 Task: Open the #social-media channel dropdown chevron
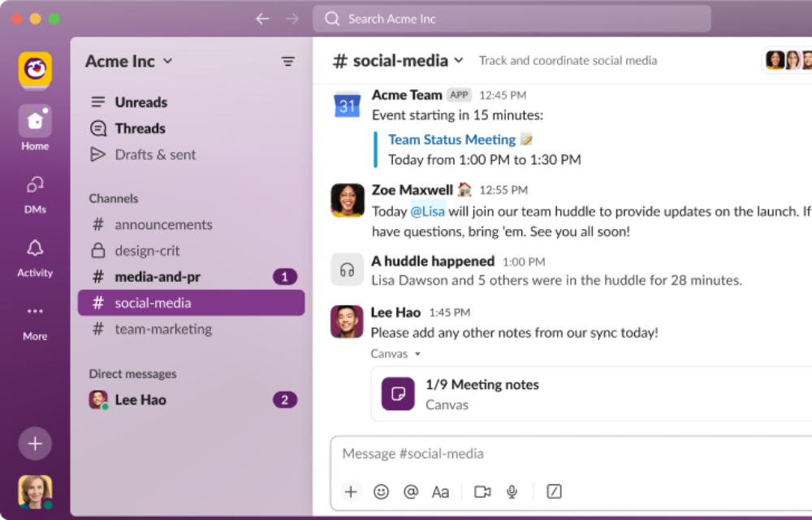click(x=459, y=61)
